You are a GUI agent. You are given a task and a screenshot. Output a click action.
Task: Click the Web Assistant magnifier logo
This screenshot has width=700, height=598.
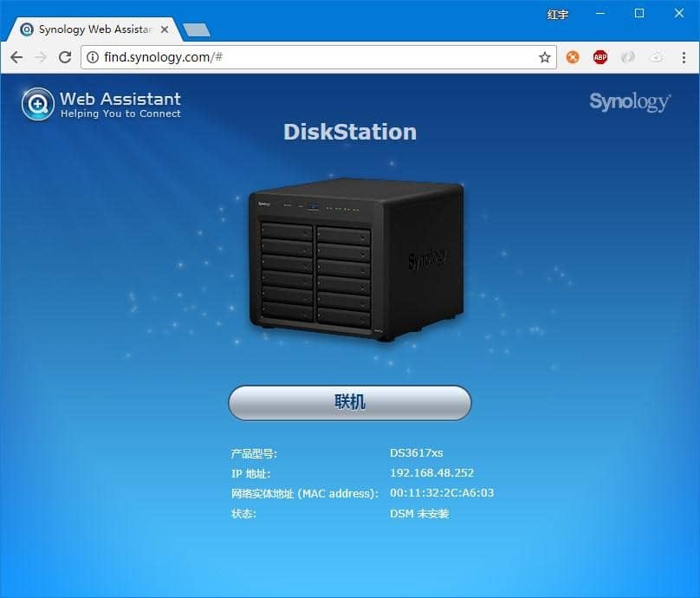(x=37, y=104)
